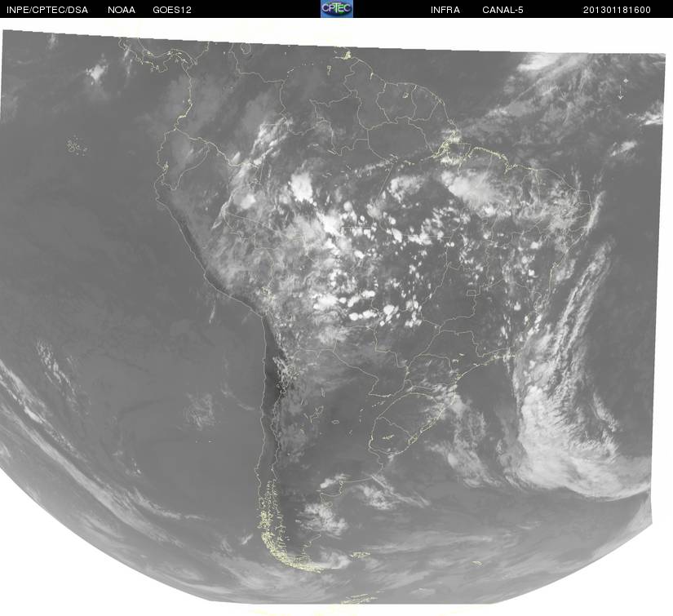
Task: Click the INFRA label in header
Action: (x=445, y=10)
